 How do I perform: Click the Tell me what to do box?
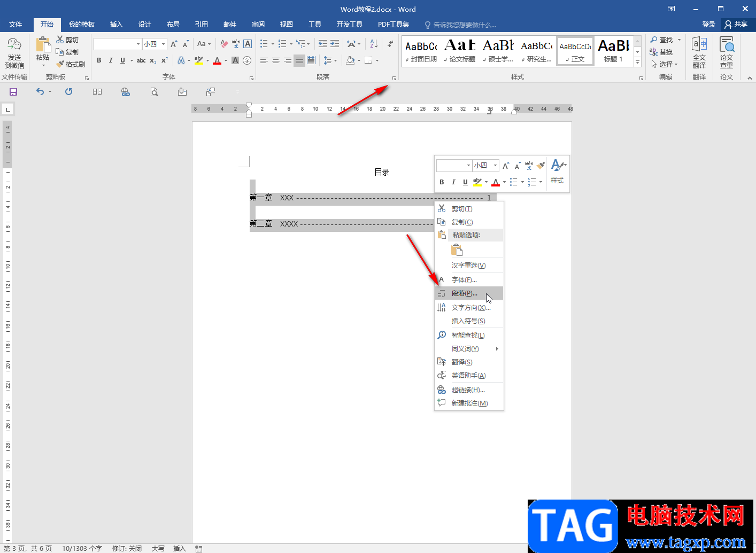[460, 25]
